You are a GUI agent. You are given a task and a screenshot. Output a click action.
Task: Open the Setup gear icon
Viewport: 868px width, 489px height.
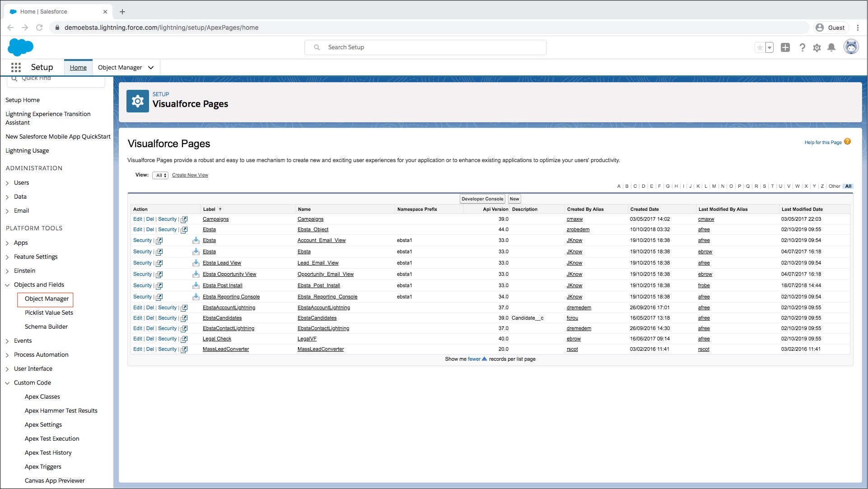pyautogui.click(x=817, y=47)
